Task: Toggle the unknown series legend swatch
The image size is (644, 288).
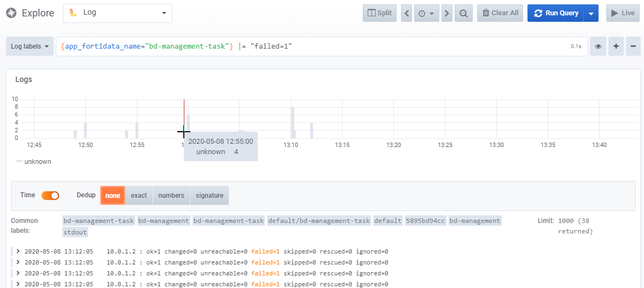Action: [x=20, y=161]
